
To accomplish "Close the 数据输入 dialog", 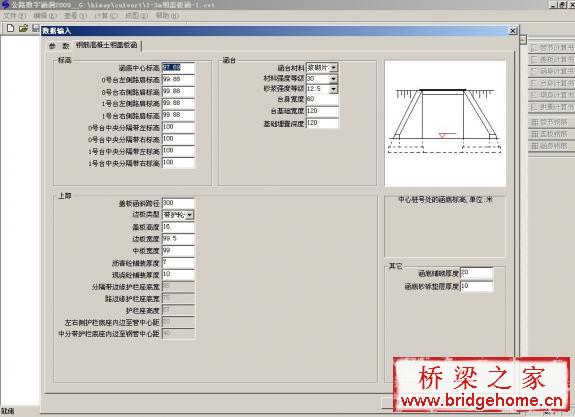I will pos(513,31).
